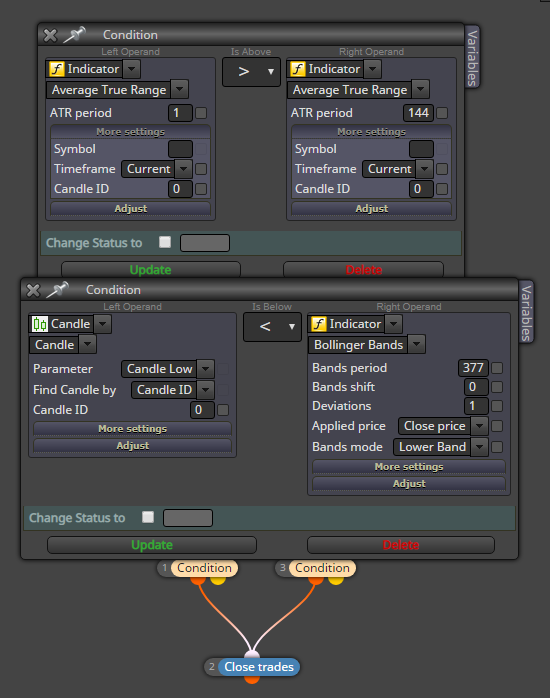The width and height of the screenshot is (550, 698).
Task: Enable Change Status to checkbox in lower panel
Action: 148,517
